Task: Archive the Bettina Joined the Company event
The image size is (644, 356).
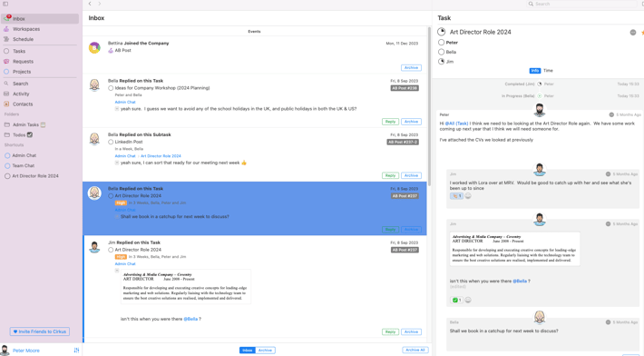Action: (411, 67)
